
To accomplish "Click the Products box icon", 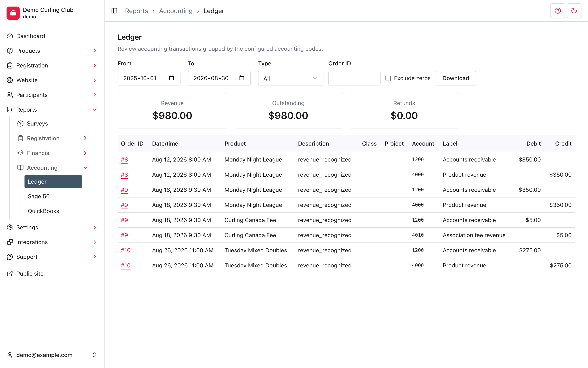I will tap(10, 51).
